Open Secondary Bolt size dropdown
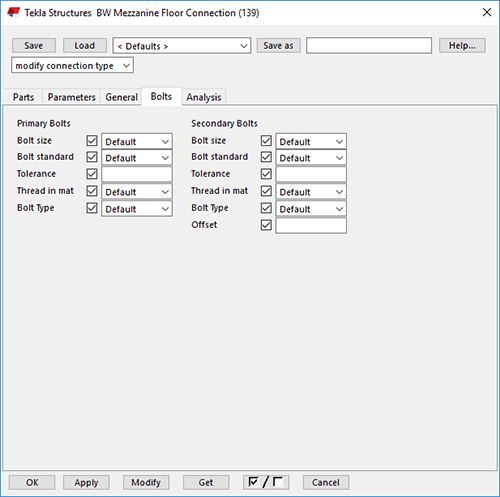This screenshot has width=500, height=497. [x=311, y=141]
